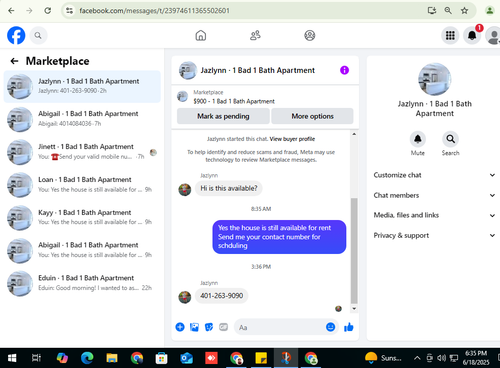Click the Facebook logo
This screenshot has height=368, width=500.
pyautogui.click(x=16, y=35)
